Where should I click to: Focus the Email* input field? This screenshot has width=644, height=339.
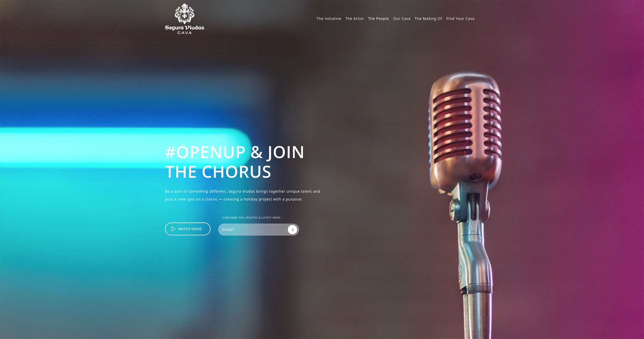tap(253, 230)
